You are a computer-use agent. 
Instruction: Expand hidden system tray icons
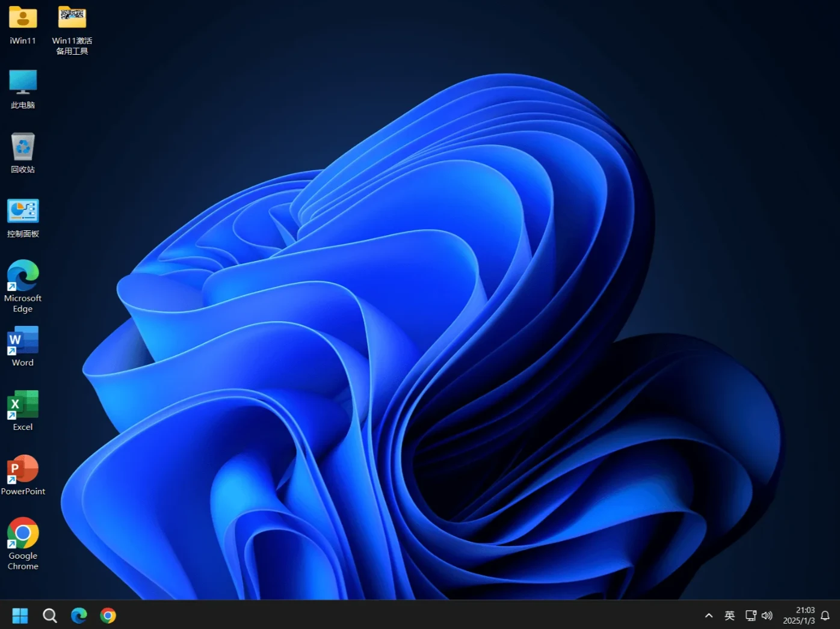[709, 616]
